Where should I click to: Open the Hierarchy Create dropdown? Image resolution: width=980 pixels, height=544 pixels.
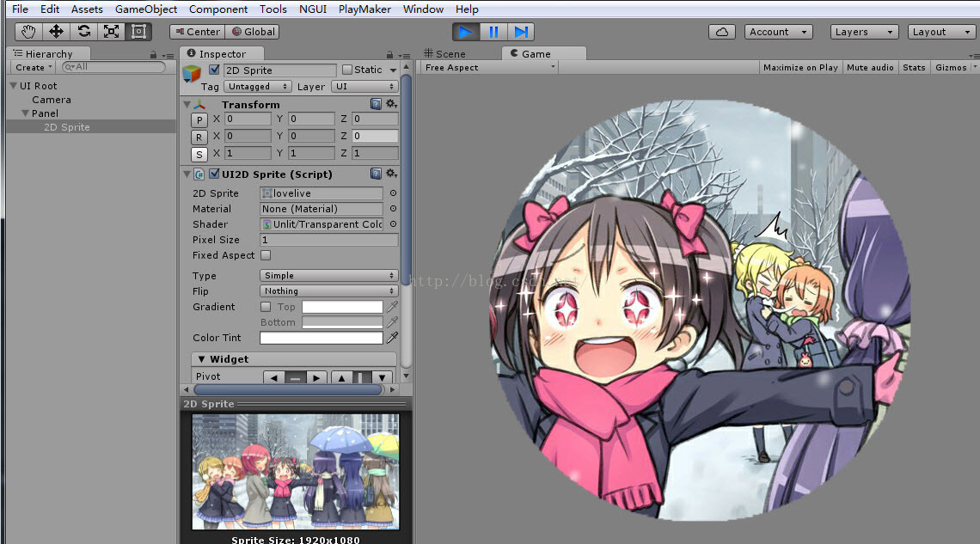pyautogui.click(x=34, y=67)
